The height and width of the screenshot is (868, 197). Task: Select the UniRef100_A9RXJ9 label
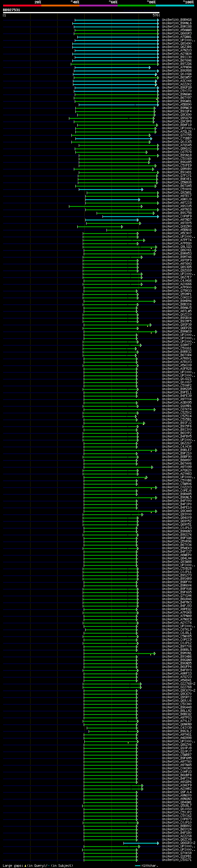(x=177, y=200)
